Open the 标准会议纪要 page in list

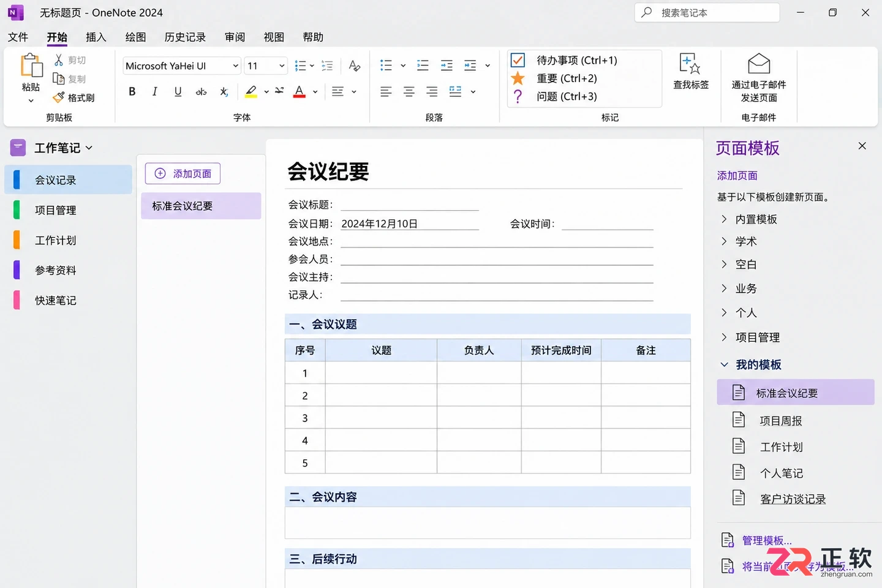pos(201,206)
